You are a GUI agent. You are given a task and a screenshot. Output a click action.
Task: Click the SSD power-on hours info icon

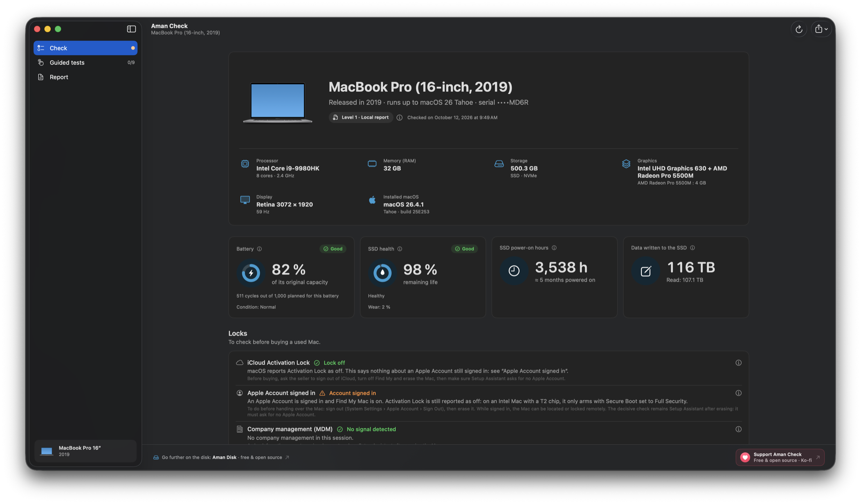pyautogui.click(x=554, y=248)
